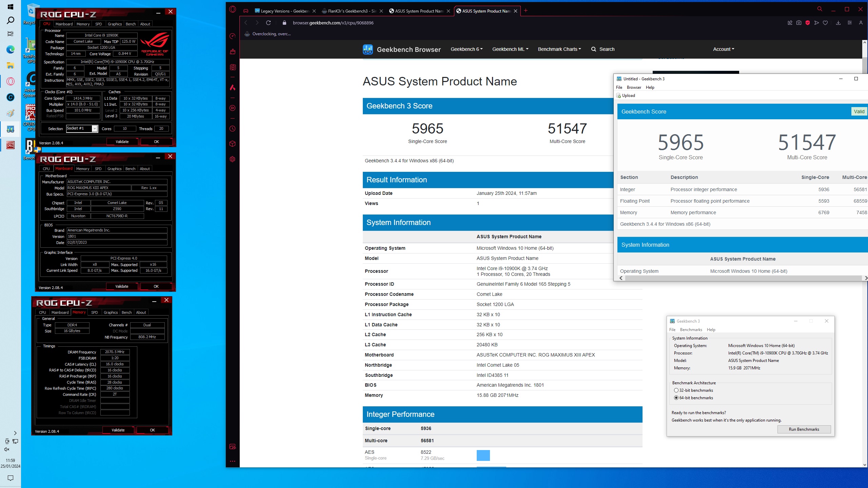Open the notification center icon
The image size is (868, 488).
click(10, 478)
